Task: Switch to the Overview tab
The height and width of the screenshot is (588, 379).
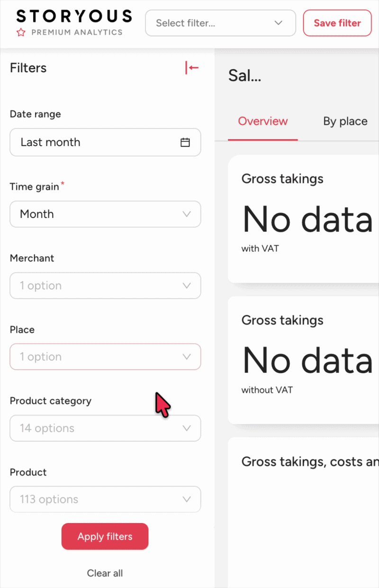Action: (x=263, y=121)
